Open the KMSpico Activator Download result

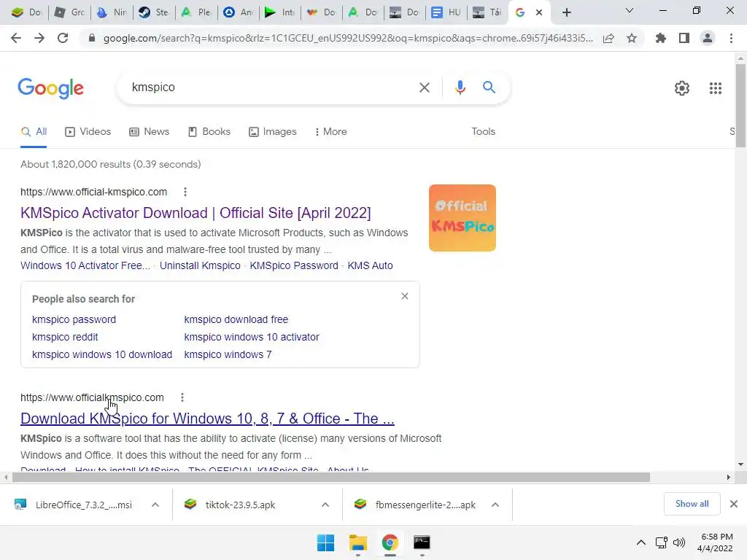[x=196, y=213]
